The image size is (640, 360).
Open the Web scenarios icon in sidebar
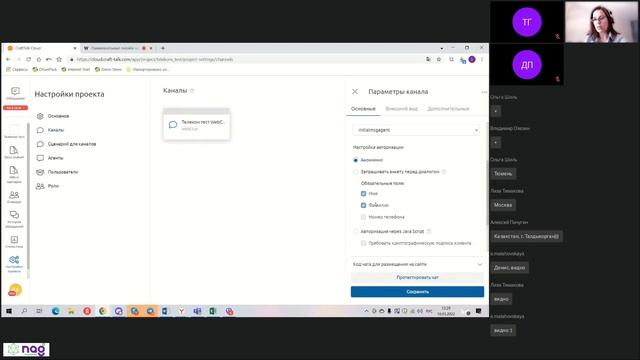tap(14, 174)
